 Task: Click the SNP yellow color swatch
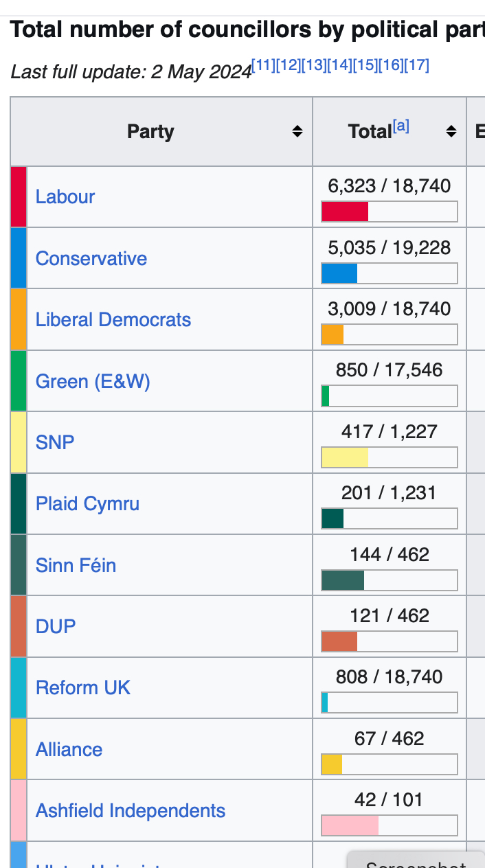coord(19,442)
